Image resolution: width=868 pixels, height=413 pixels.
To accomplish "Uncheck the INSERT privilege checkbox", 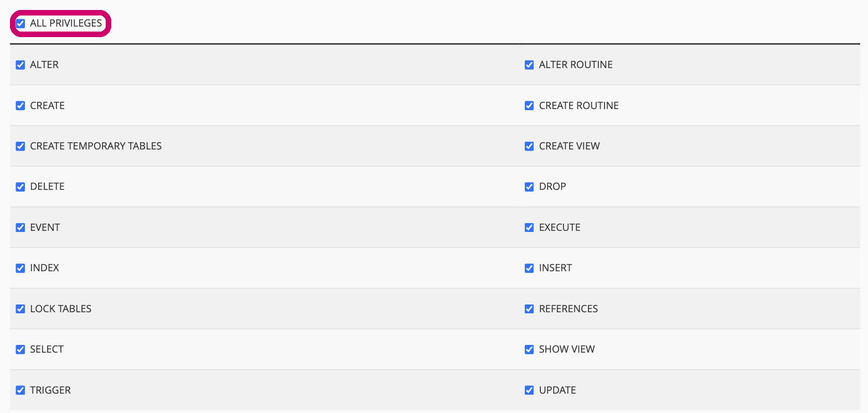I will (529, 268).
